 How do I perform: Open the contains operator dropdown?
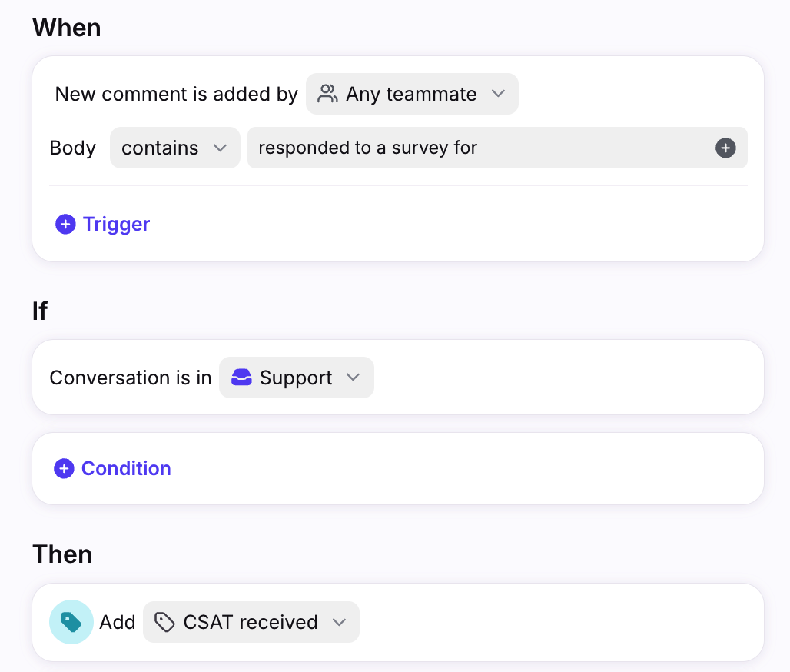click(x=174, y=148)
